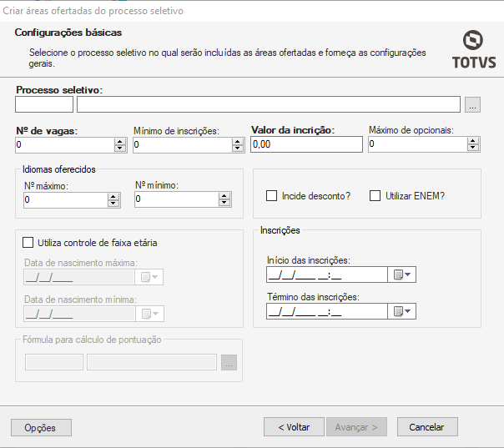Click the TOTVS logo icon
The image size is (504, 448).
tap(473, 42)
